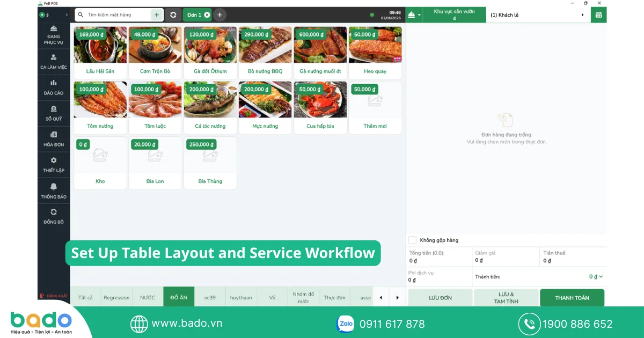Click the serving bell icon in header

click(411, 15)
